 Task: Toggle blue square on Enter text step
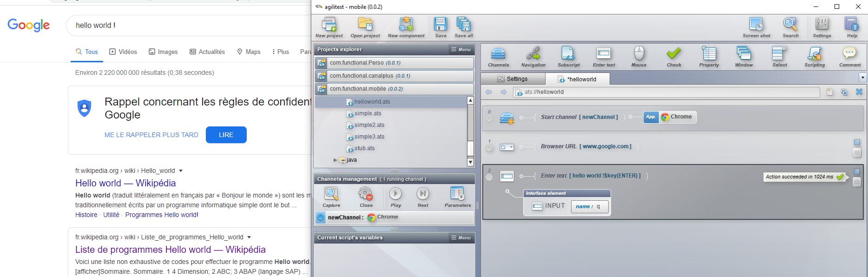tap(857, 171)
